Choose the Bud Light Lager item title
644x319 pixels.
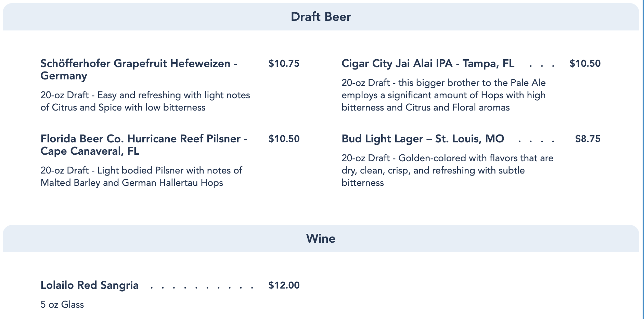coord(423,139)
